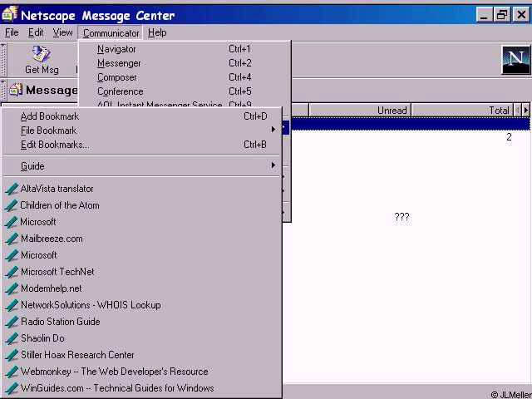
Task: Click the Radio Station Guide bookmark icon
Action: click(12, 322)
